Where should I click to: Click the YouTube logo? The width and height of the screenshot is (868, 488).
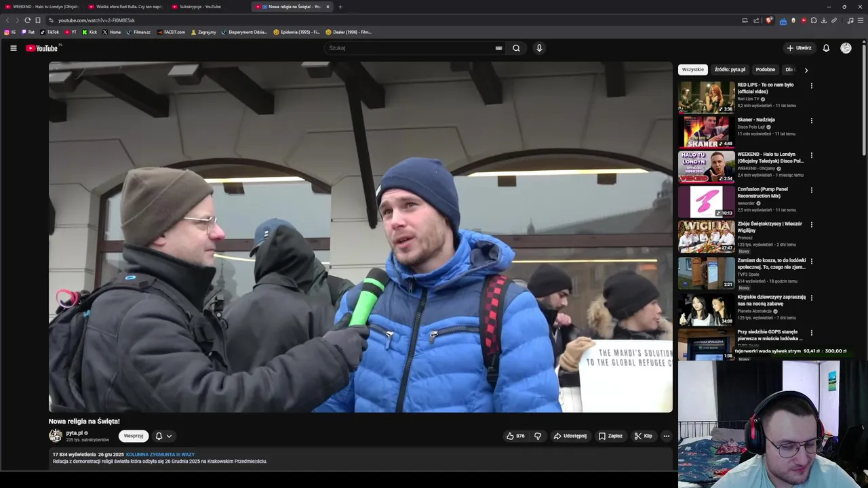(42, 48)
